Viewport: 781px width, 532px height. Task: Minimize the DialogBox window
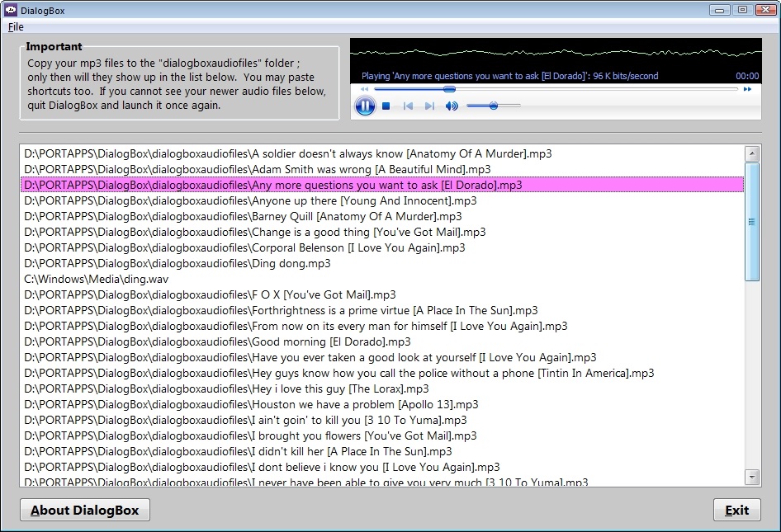pos(719,10)
